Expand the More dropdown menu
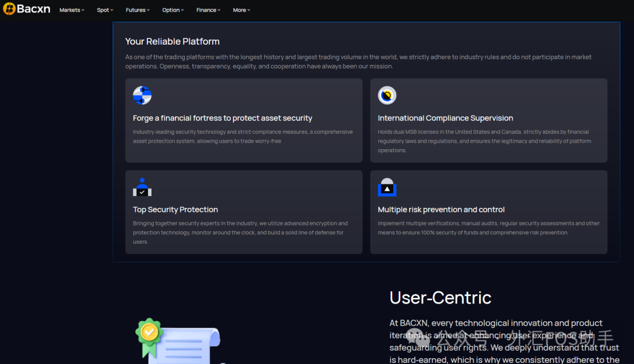 tap(241, 10)
